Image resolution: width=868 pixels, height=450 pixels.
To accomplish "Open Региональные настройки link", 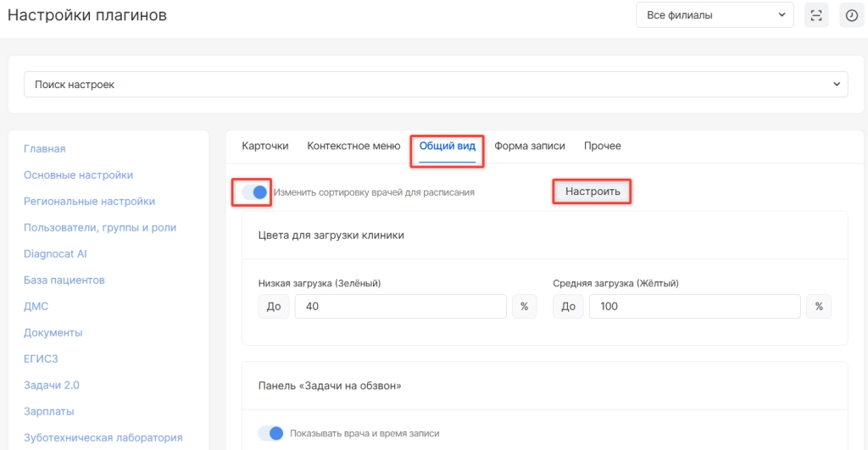I will [x=89, y=201].
